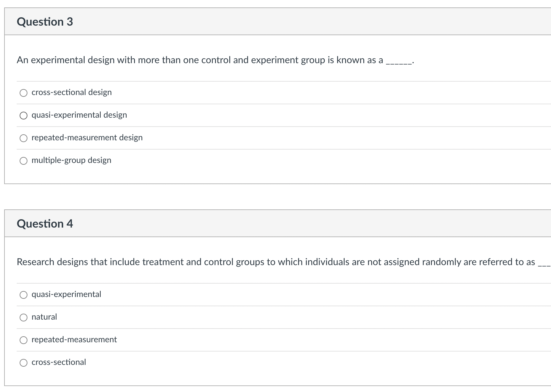Select the repeated-measurement radio button in Question 4

tap(24, 340)
